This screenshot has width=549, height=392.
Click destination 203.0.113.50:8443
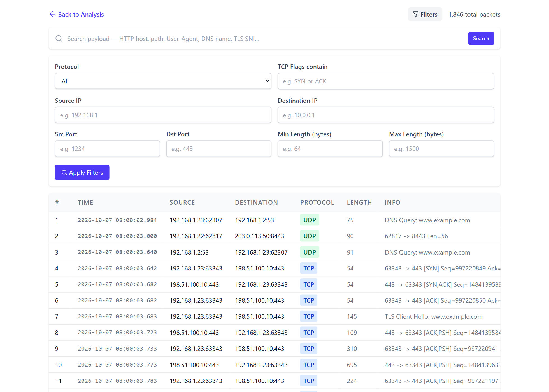point(259,236)
